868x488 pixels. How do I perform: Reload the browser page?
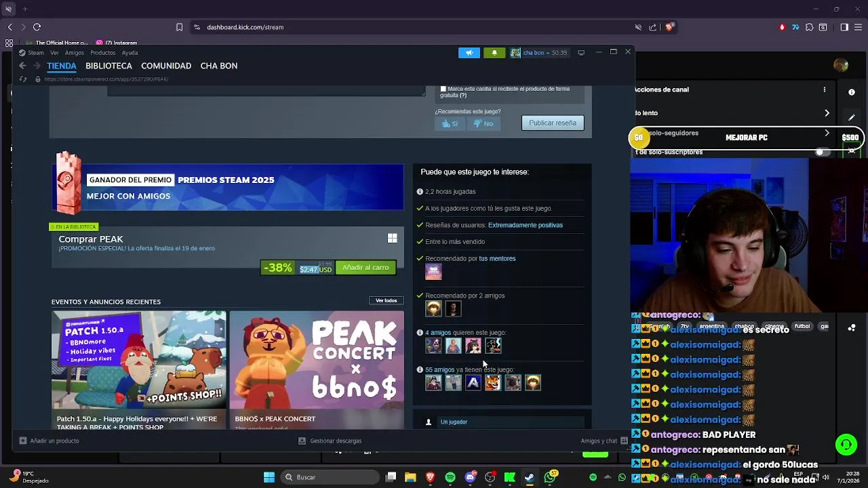pos(37,27)
